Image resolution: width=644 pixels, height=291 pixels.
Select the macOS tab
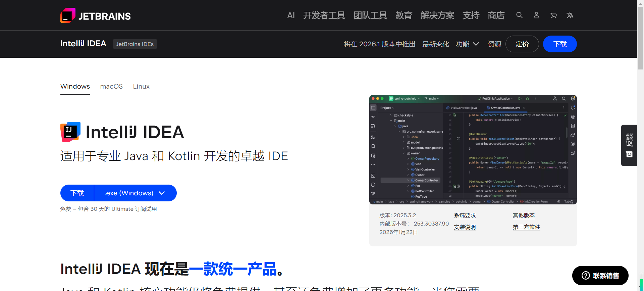111,87
